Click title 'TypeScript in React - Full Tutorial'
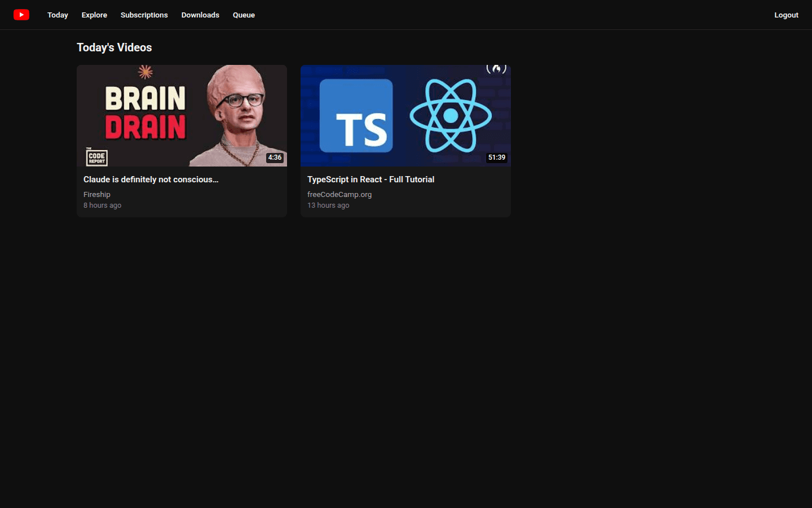The image size is (812, 508). pyautogui.click(x=370, y=179)
